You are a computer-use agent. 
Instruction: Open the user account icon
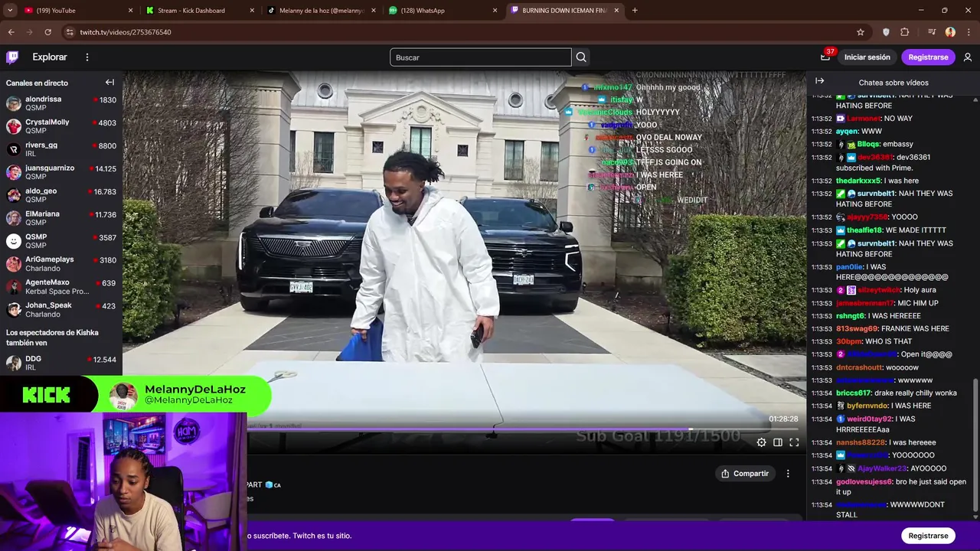[968, 57]
